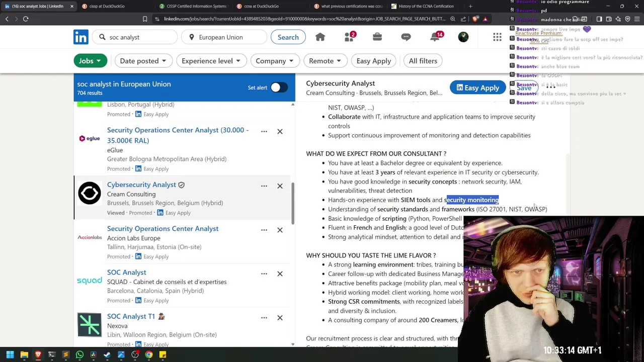Toggle the browser sidebar panel icon
This screenshot has height=362, width=644.
(x=599, y=19)
